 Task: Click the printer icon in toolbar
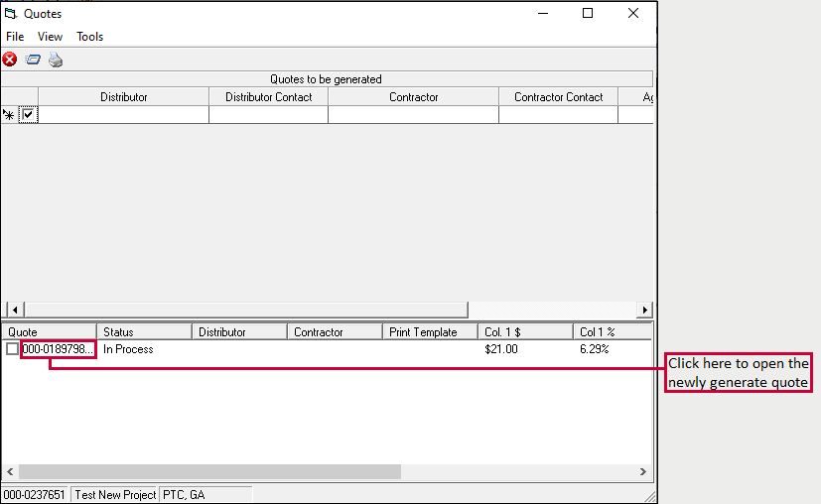tap(56, 60)
